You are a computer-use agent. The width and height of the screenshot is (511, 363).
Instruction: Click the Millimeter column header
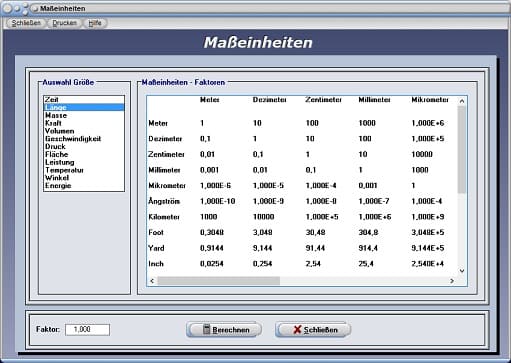tap(374, 100)
